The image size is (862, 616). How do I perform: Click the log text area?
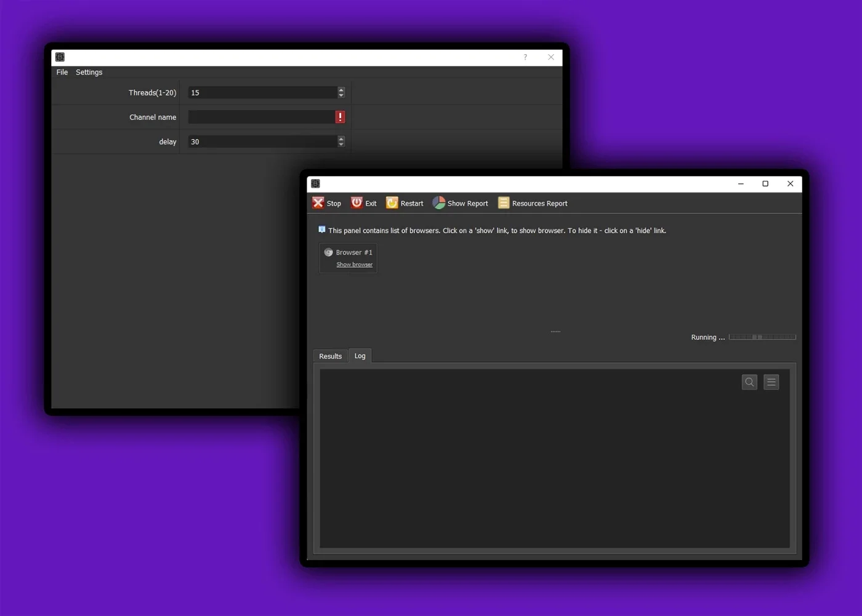coord(554,458)
